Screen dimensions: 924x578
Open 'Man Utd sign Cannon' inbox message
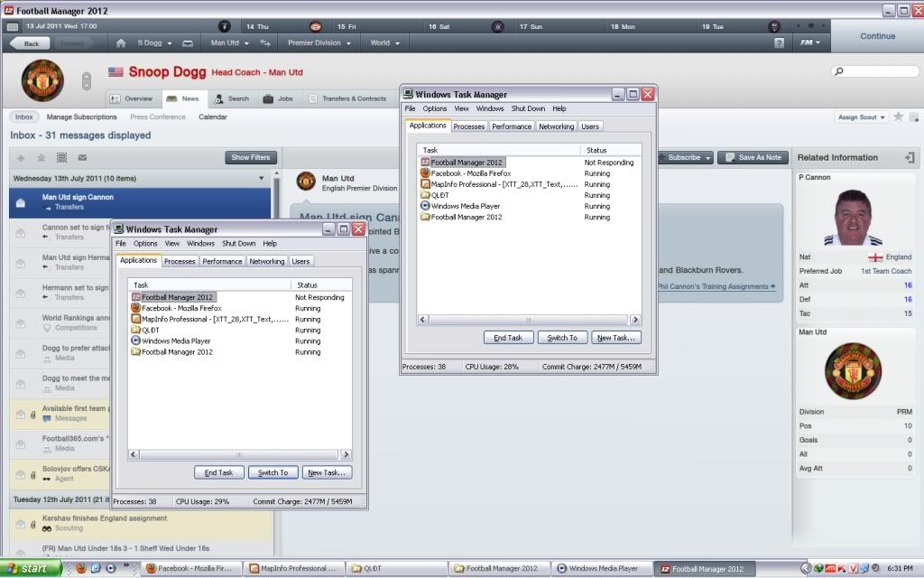140,202
